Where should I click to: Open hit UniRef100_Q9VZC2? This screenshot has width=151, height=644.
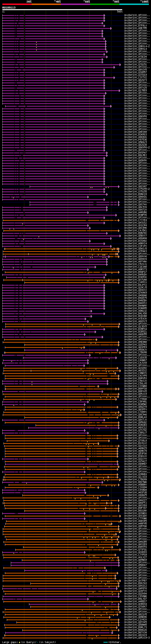135,586
